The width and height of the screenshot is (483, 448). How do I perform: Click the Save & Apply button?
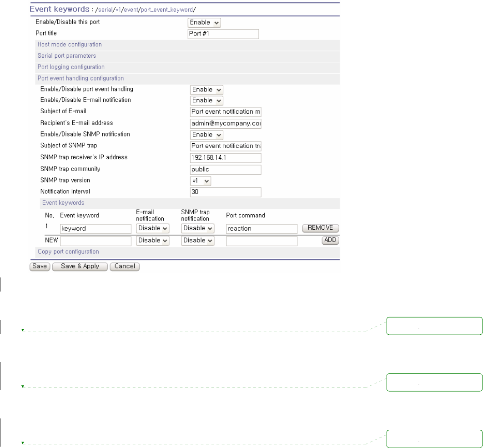pos(80,267)
